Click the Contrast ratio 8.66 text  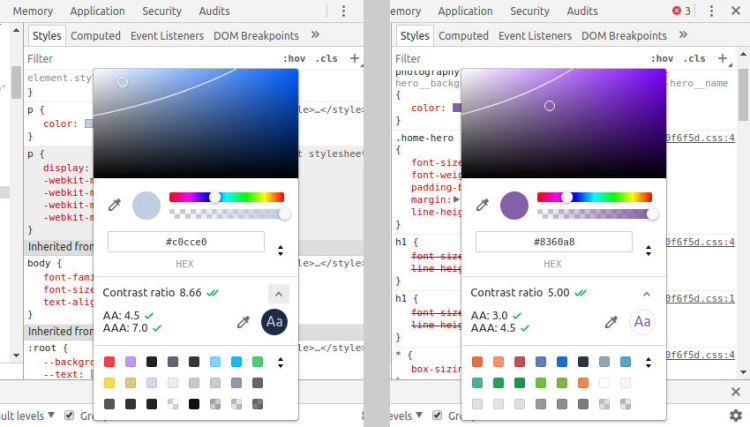click(x=152, y=293)
